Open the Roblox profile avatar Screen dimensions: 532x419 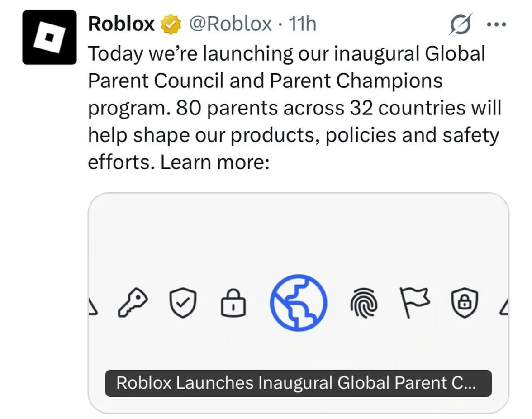pyautogui.click(x=49, y=37)
